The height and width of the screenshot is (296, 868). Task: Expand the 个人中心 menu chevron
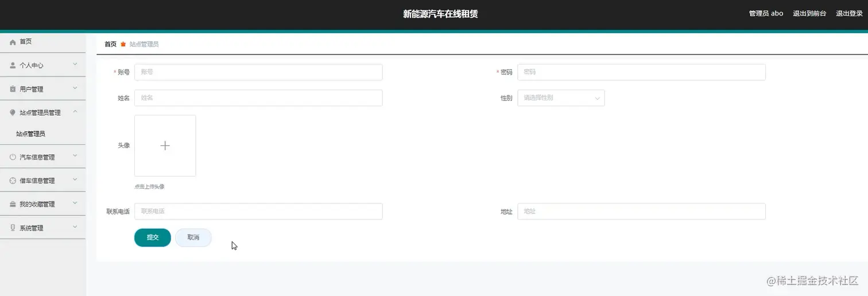click(x=75, y=65)
